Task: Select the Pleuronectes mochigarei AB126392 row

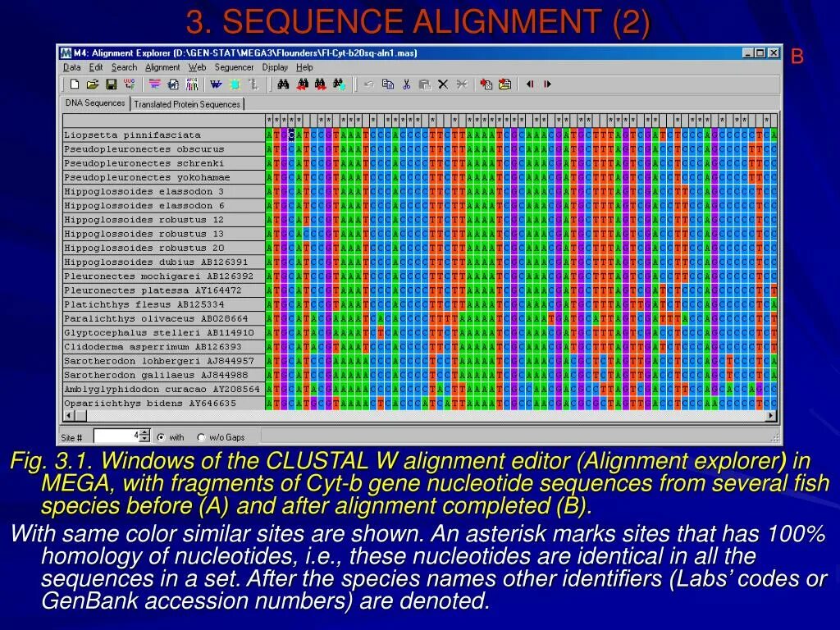Action: coord(164,276)
